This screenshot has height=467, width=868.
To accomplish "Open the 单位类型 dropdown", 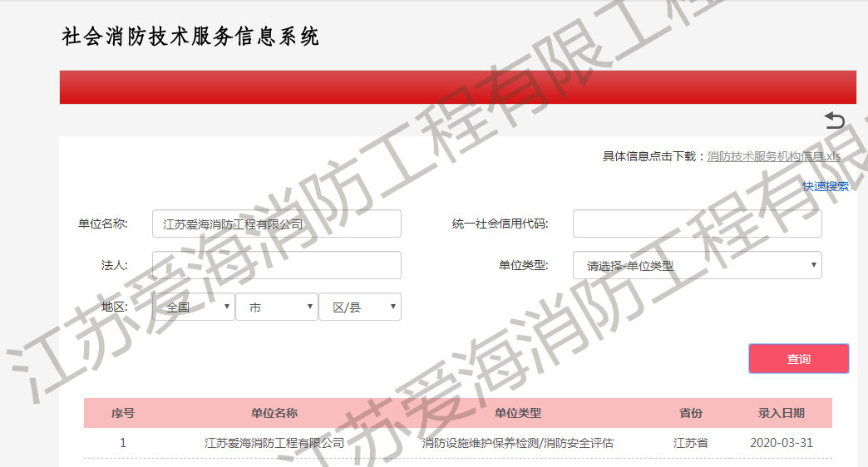I will click(x=697, y=265).
